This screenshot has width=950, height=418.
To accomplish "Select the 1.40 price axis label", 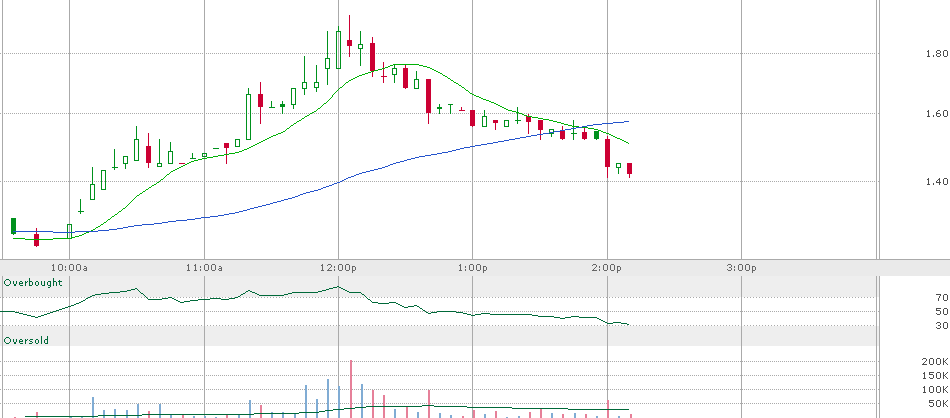I will click(937, 182).
